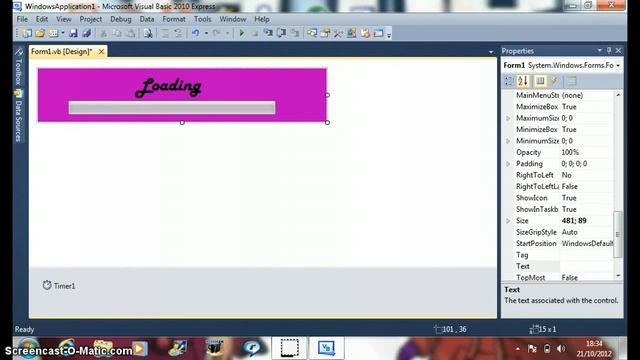Expand the Size property
This screenshot has width=640, height=360.
tap(508, 220)
